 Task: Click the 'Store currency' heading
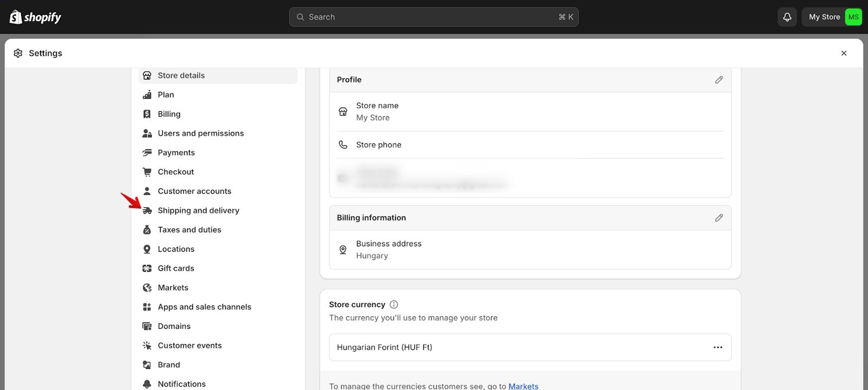[357, 304]
